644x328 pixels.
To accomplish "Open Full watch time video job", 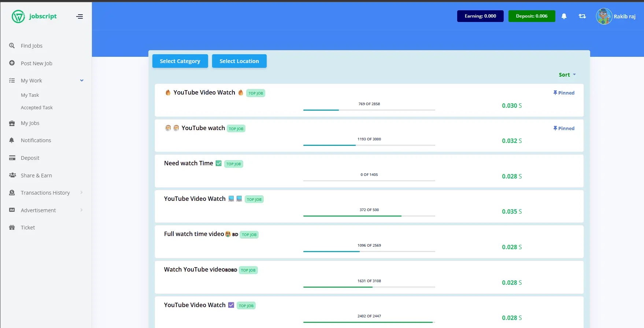I will [194, 234].
